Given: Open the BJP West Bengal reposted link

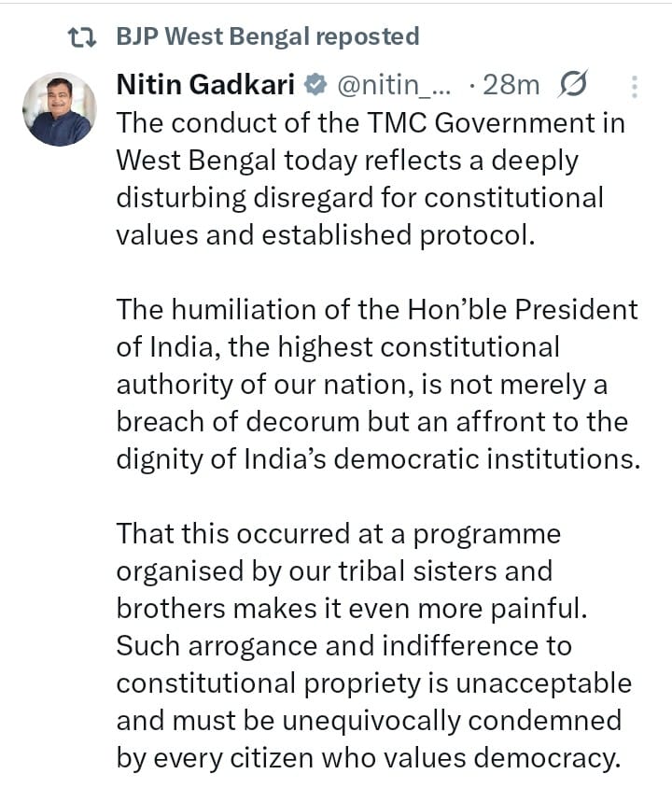Looking at the screenshot, I should pos(268,37).
